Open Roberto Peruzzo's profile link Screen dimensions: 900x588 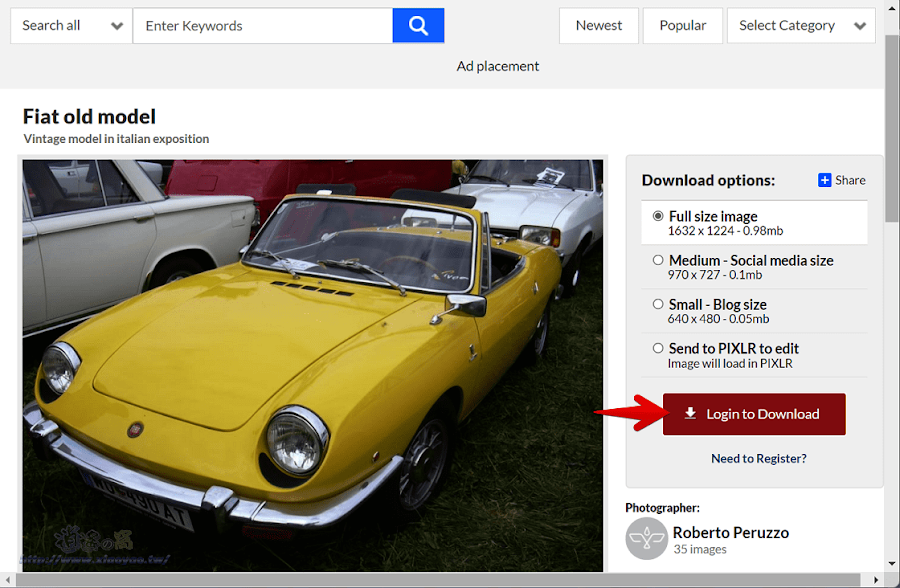pyautogui.click(x=731, y=532)
